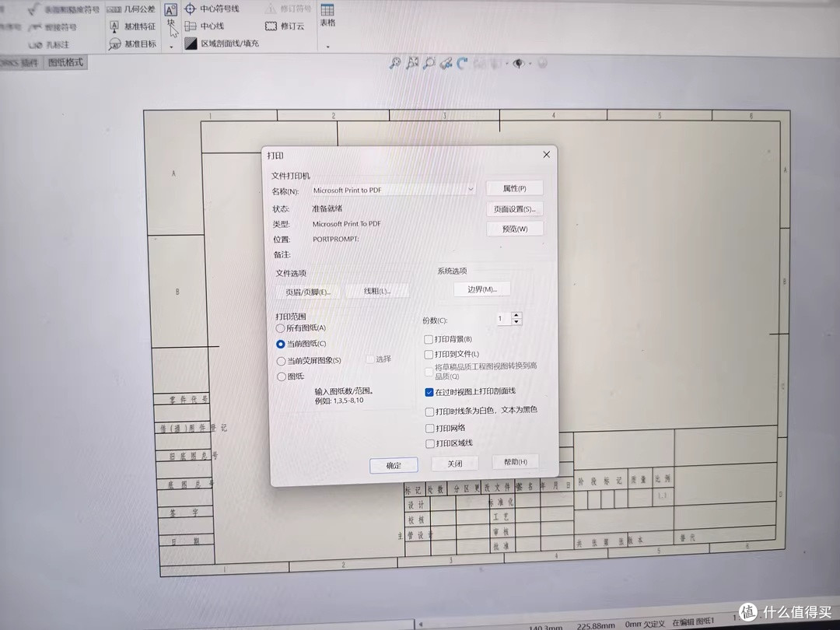Click the eye-shaped hide/show items icon
The height and width of the screenshot is (630, 840).
pyautogui.click(x=518, y=64)
